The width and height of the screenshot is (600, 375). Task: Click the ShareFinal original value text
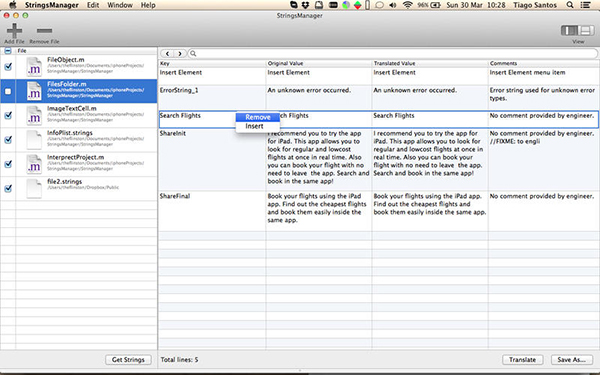(317, 208)
